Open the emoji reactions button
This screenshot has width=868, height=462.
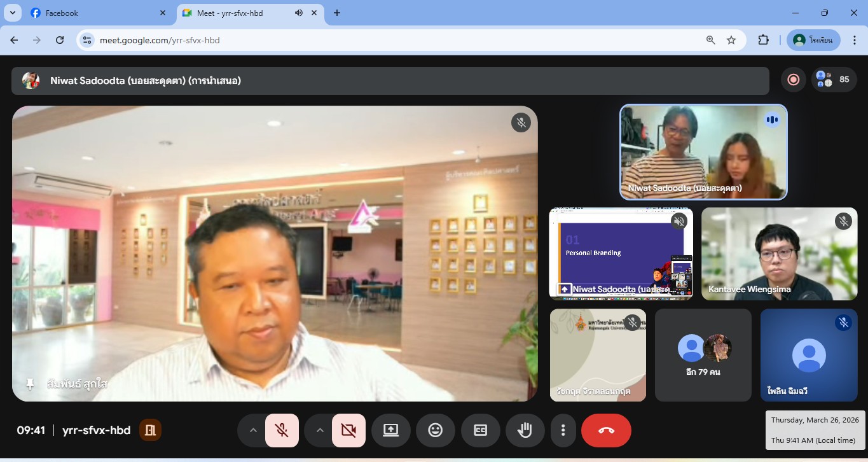tap(435, 430)
